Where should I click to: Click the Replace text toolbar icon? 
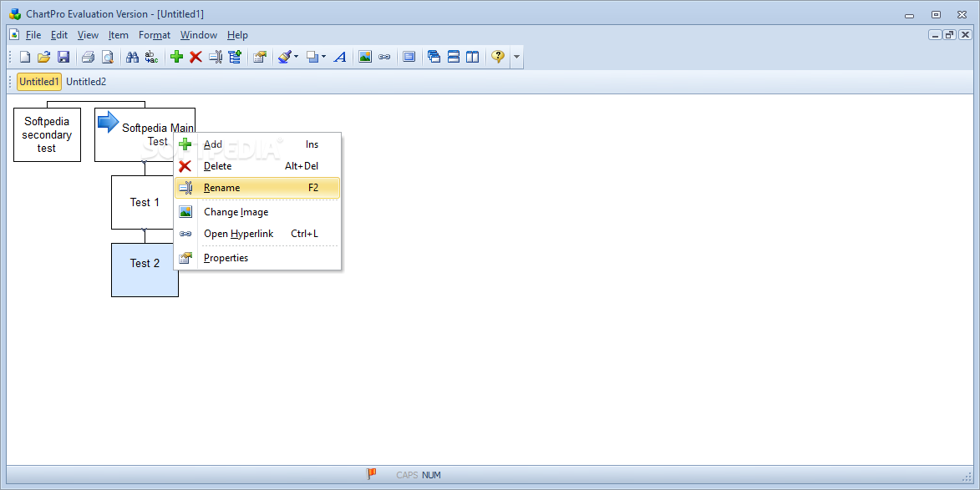pos(151,57)
